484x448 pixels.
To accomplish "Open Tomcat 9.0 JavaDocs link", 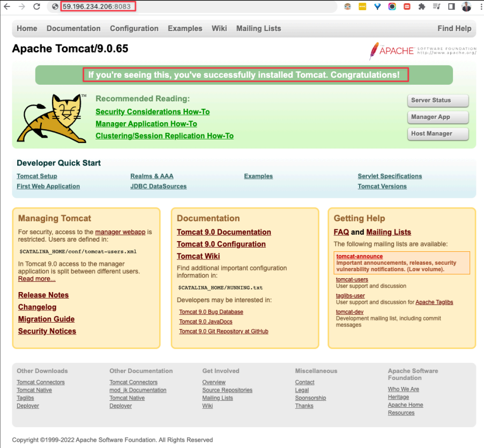I will (x=206, y=322).
